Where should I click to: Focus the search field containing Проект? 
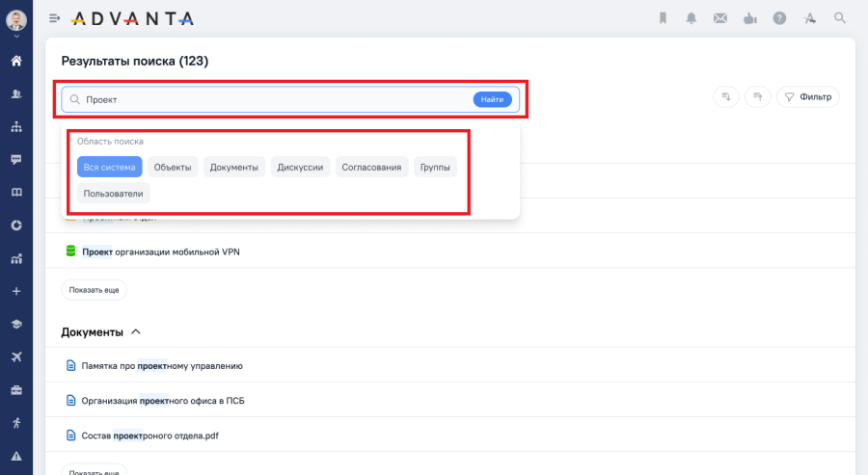290,99
